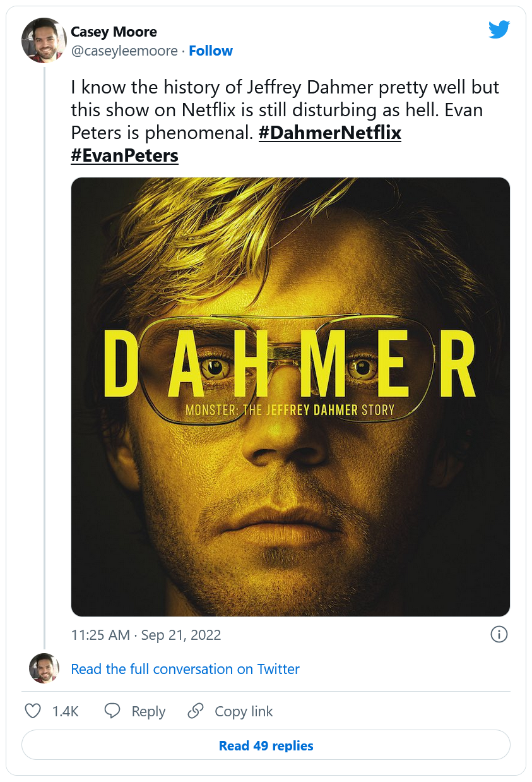The image size is (532, 782).
Task: Open the Dahmer poster image
Action: pos(290,397)
